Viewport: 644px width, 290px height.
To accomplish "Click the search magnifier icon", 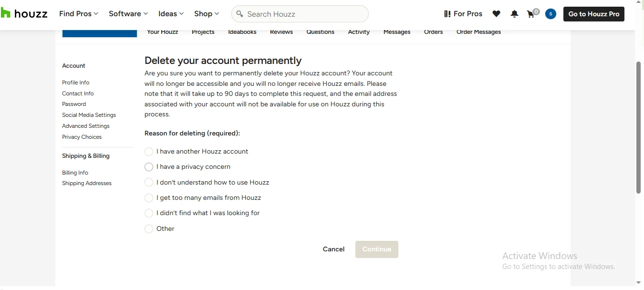I will tap(240, 14).
